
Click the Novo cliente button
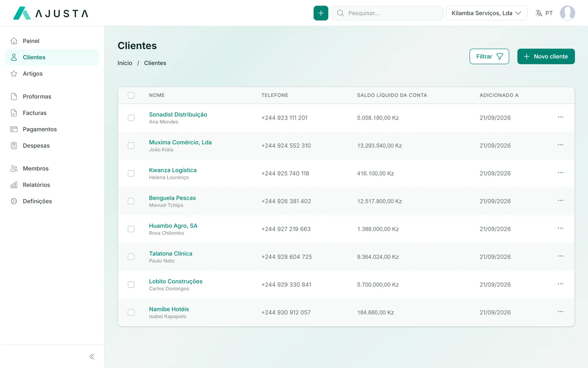(x=546, y=56)
